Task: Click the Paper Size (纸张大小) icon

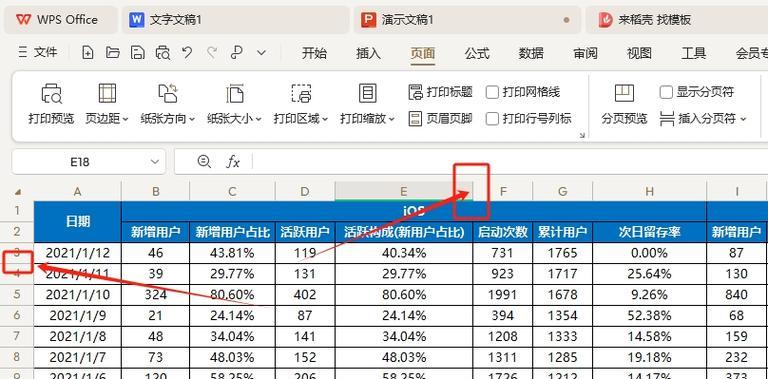Action: pyautogui.click(x=235, y=93)
